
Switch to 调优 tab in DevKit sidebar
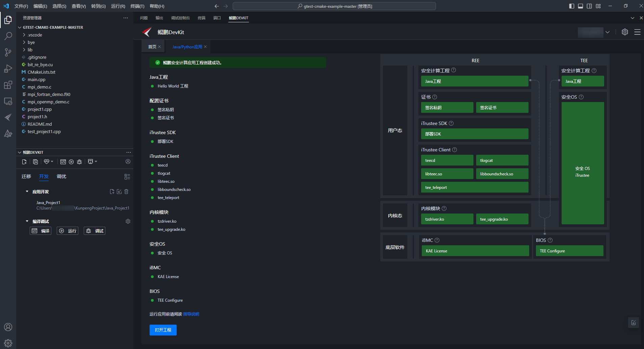(x=61, y=176)
